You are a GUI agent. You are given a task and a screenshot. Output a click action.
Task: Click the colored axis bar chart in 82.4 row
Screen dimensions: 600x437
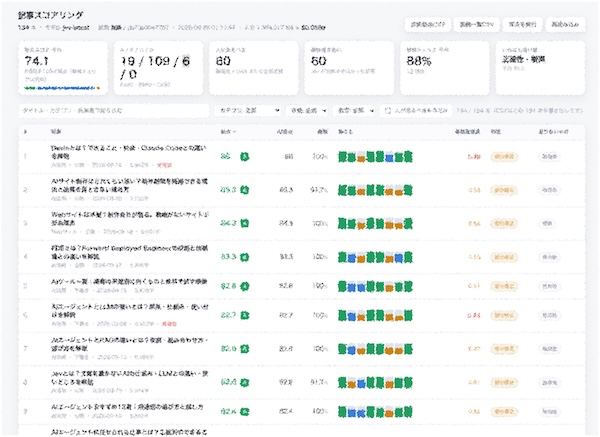point(375,412)
